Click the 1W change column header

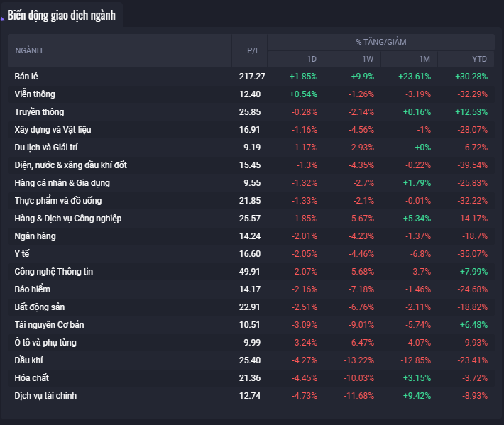[368, 59]
